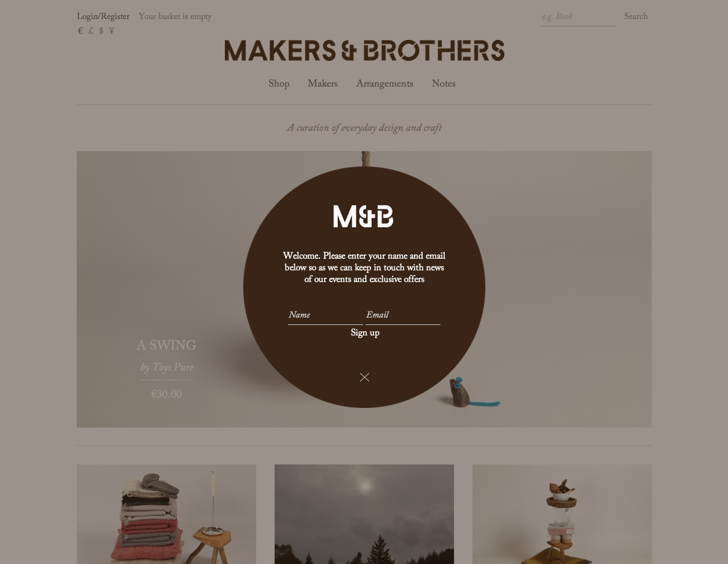This screenshot has height=564, width=728.
Task: Go to Arrangements page
Action: [x=385, y=84]
